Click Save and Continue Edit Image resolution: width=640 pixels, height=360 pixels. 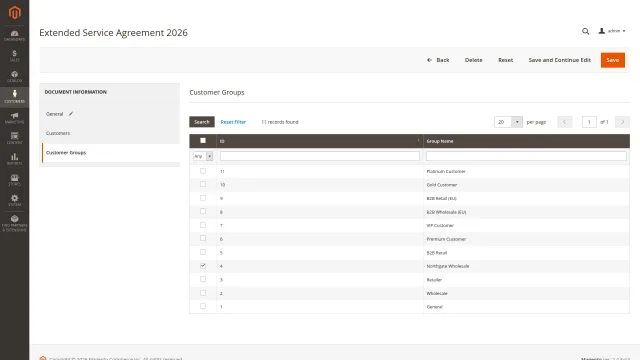point(560,60)
